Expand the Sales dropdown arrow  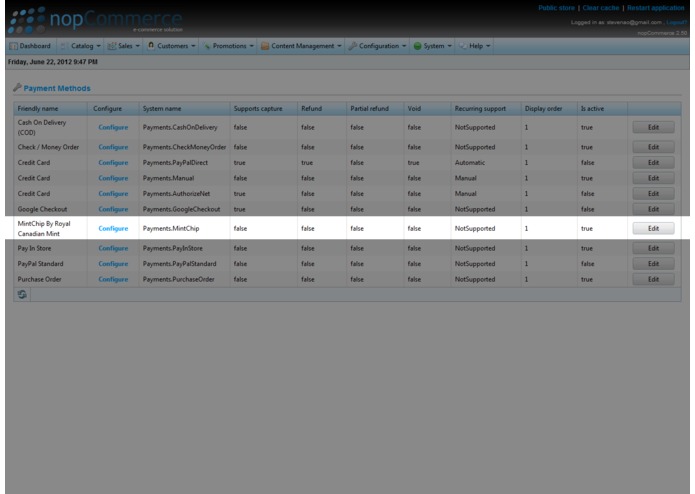pyautogui.click(x=137, y=46)
